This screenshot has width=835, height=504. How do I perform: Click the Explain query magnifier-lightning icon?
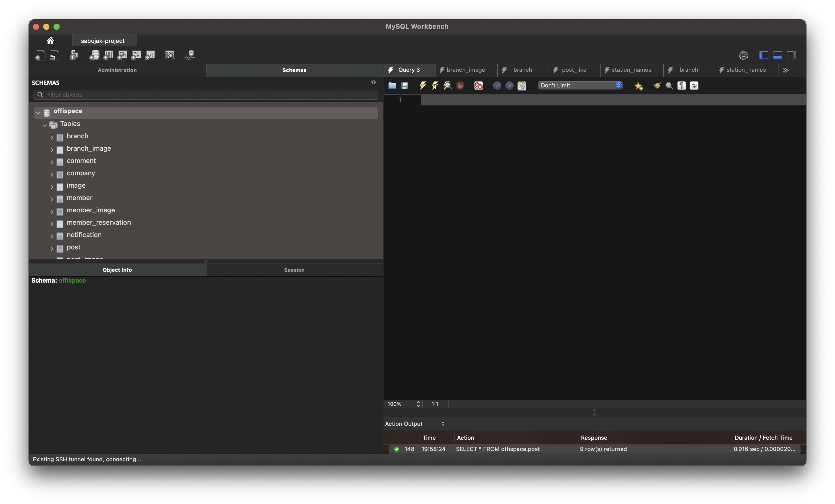click(448, 85)
